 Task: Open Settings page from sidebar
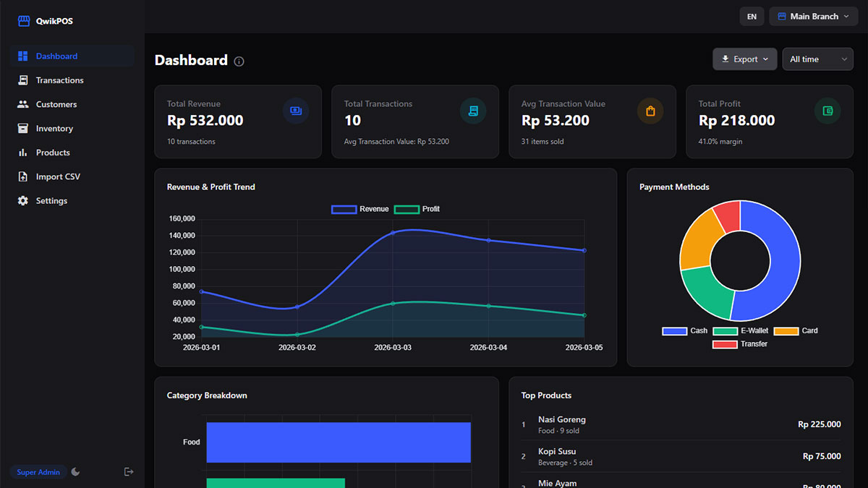tap(72, 200)
